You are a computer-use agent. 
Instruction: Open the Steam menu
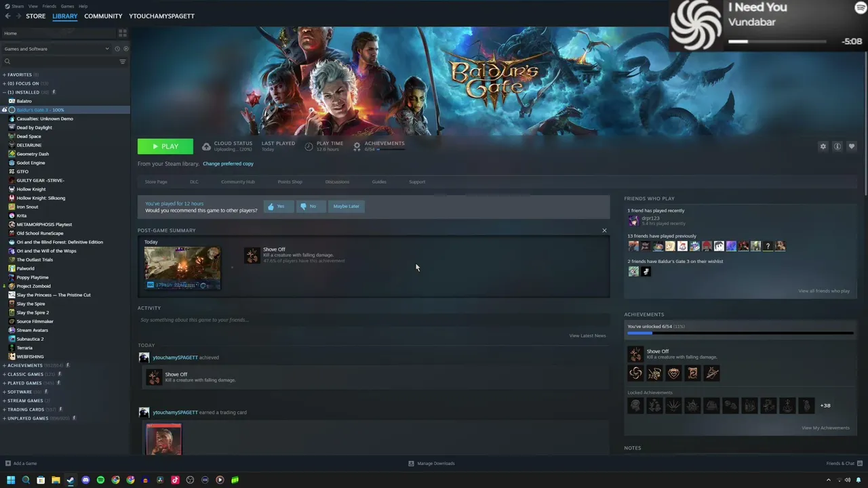click(18, 6)
